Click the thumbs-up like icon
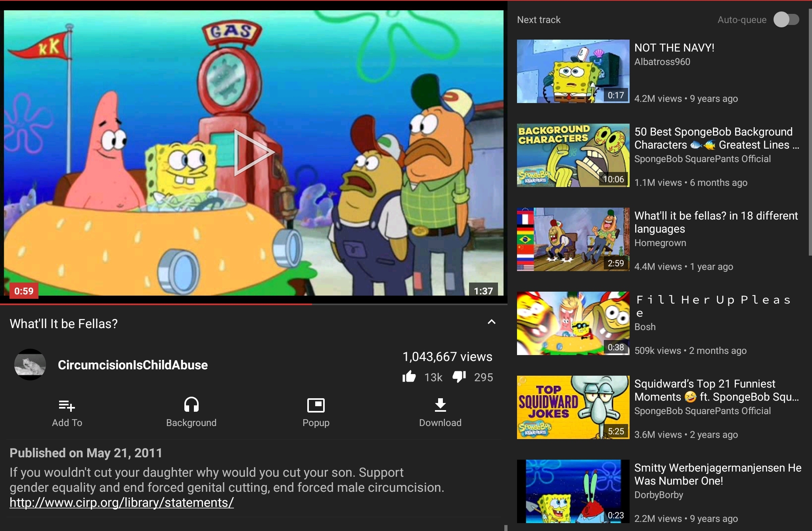Screen dimensions: 812x531 coord(409,377)
